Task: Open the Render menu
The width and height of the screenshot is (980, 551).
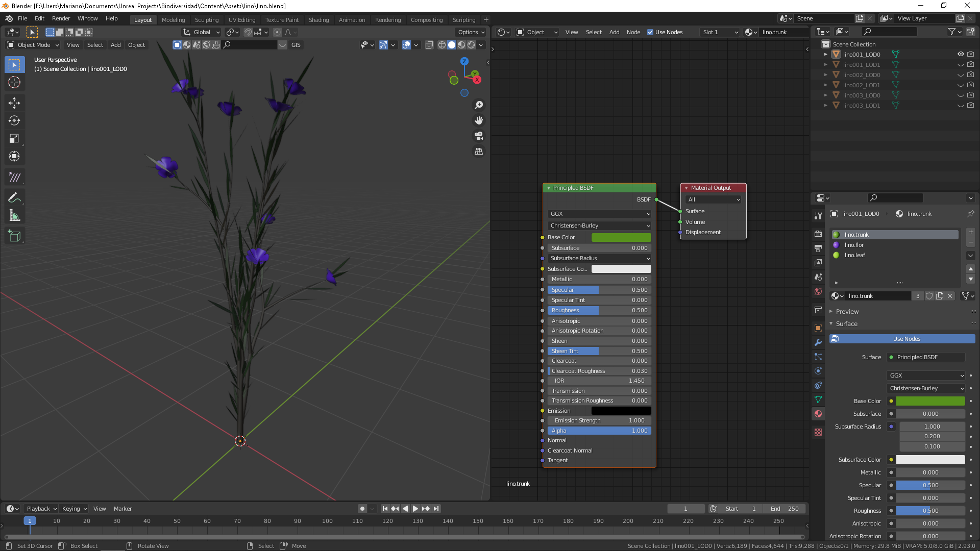Action: coord(61,18)
